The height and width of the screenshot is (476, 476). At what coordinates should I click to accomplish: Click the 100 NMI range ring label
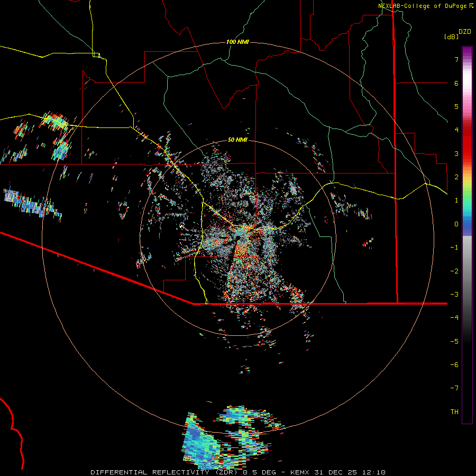[237, 42]
